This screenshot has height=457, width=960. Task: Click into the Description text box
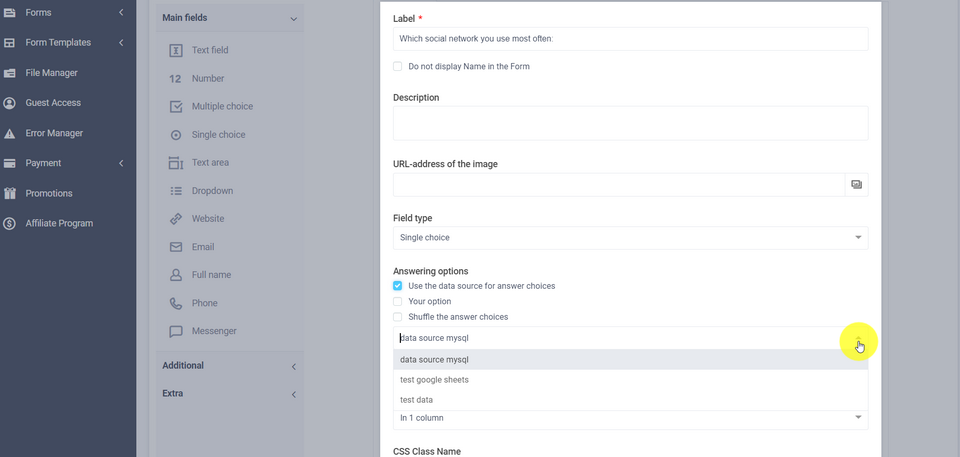point(630,123)
